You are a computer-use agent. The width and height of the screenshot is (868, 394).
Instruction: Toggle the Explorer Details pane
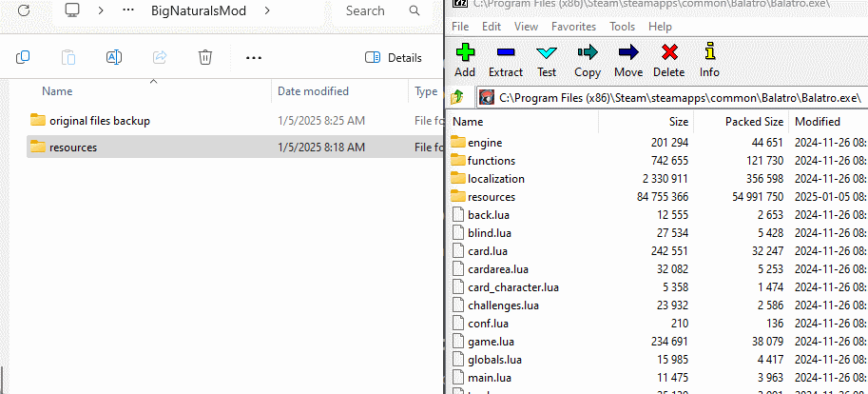394,58
